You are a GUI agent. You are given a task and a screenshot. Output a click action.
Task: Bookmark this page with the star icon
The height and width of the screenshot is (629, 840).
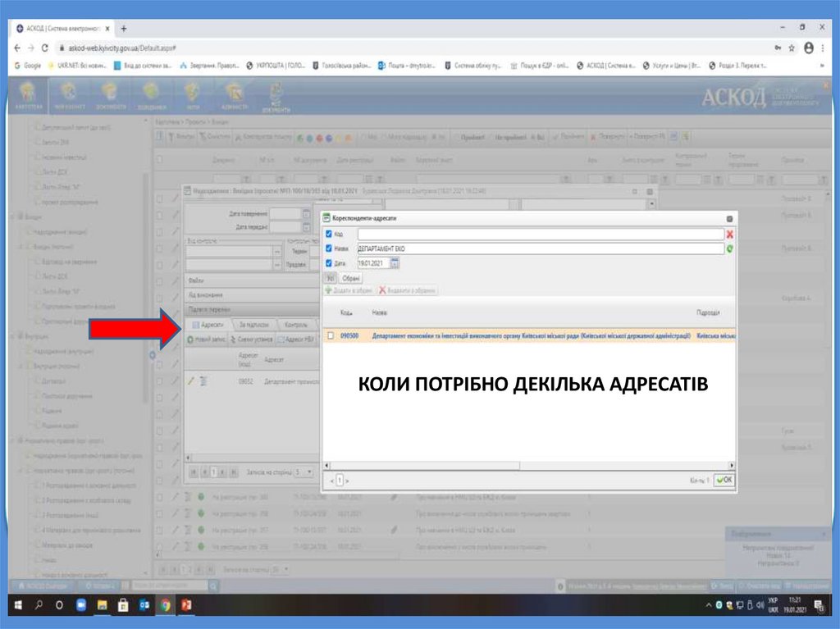click(x=792, y=48)
